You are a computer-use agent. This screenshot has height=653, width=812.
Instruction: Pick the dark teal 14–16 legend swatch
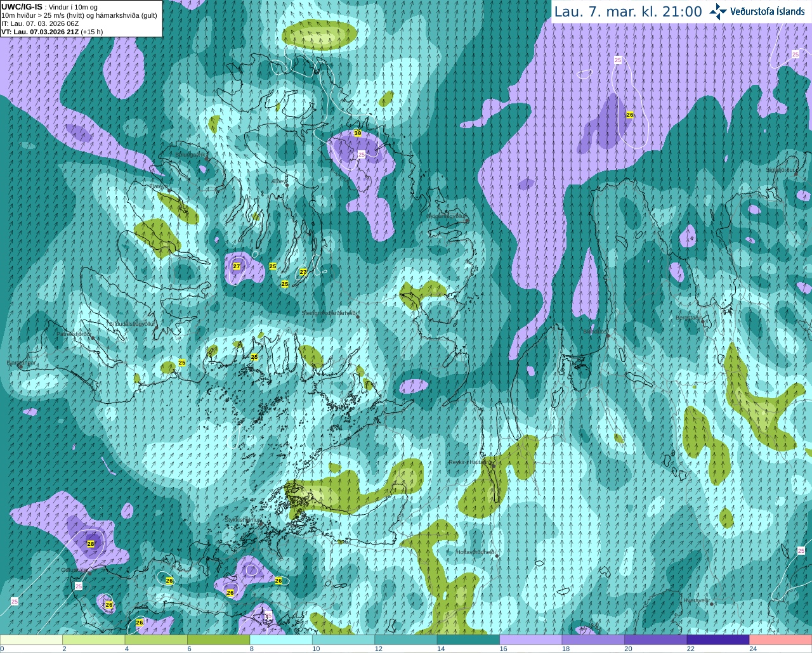(x=469, y=640)
